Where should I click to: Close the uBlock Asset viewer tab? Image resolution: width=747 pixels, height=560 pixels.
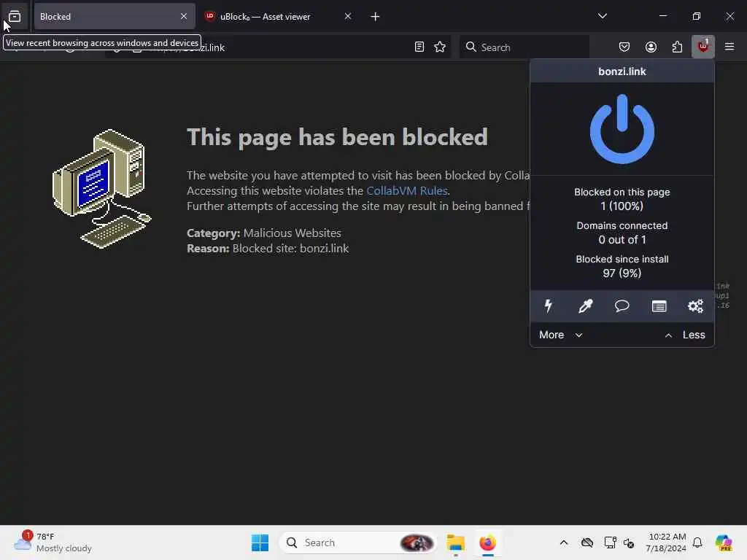coord(348,16)
